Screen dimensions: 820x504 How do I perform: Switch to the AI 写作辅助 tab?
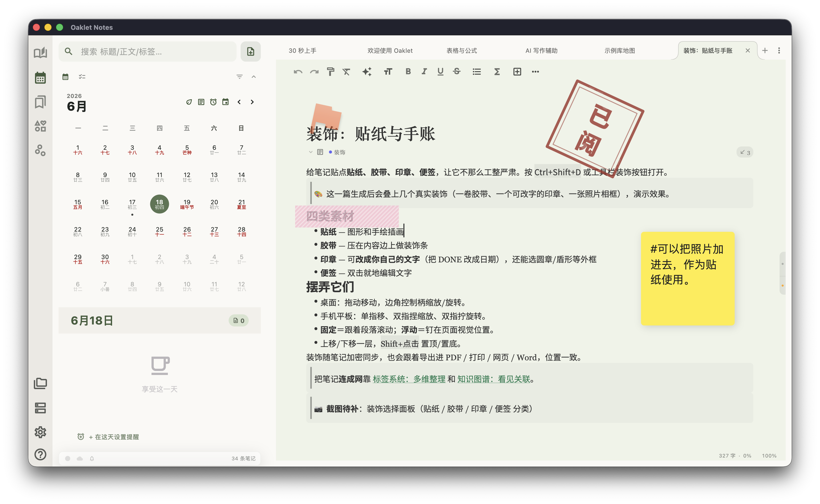pos(541,51)
